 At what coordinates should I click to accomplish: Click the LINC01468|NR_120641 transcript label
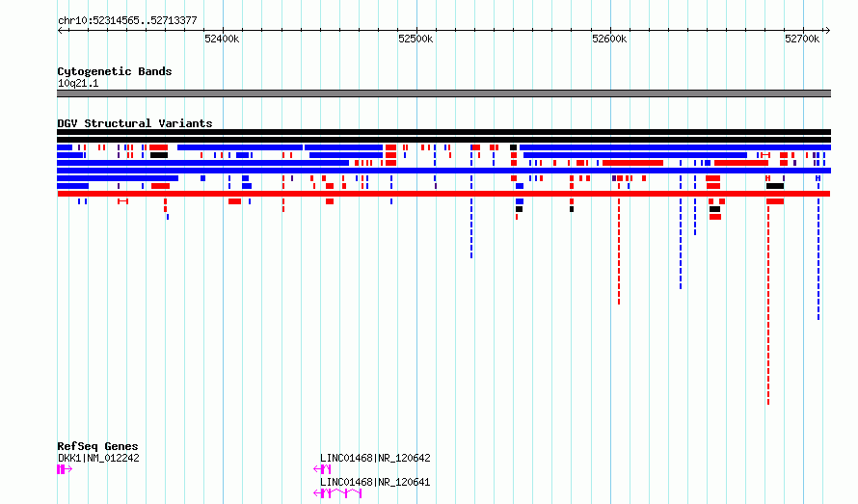(375, 482)
